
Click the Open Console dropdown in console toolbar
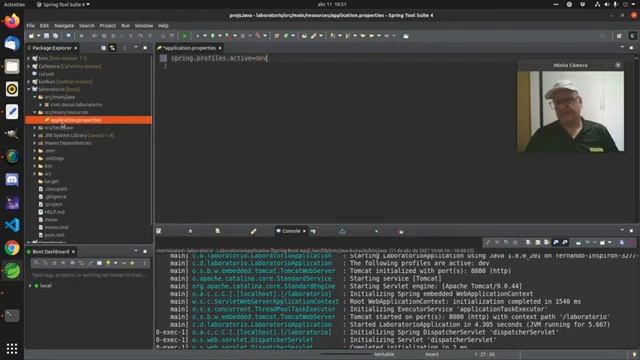pos(609,242)
